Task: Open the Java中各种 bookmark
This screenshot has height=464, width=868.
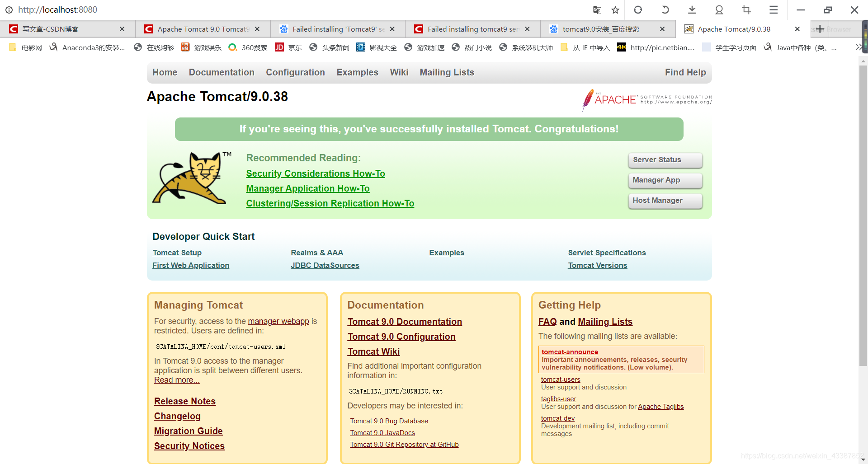Action: [x=800, y=47]
